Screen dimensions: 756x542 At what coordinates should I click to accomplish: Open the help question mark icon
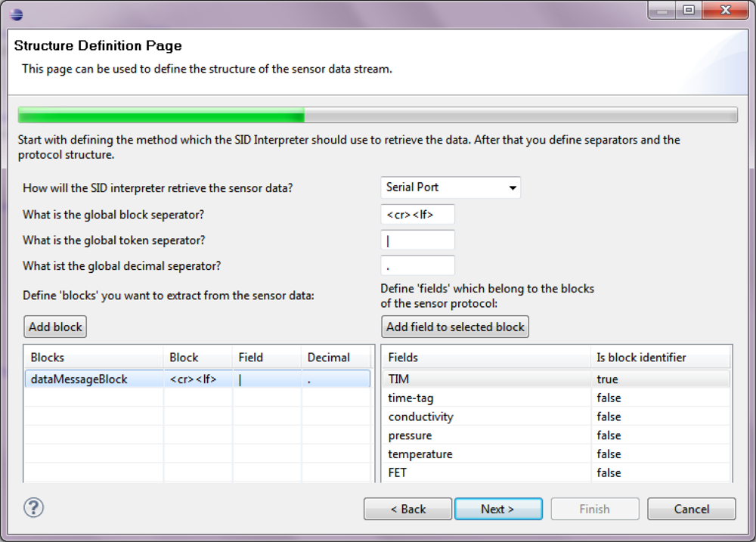tap(34, 508)
